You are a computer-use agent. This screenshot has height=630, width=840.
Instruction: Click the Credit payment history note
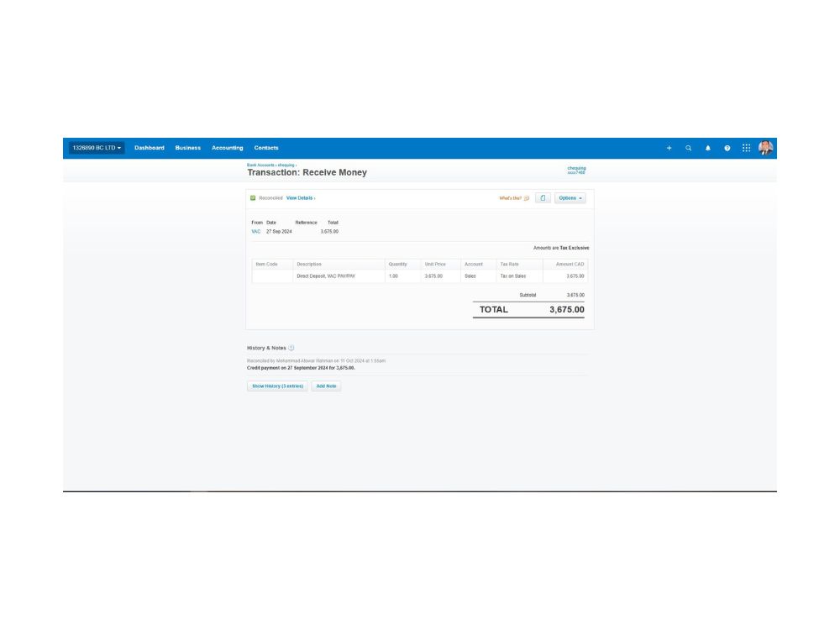301,368
